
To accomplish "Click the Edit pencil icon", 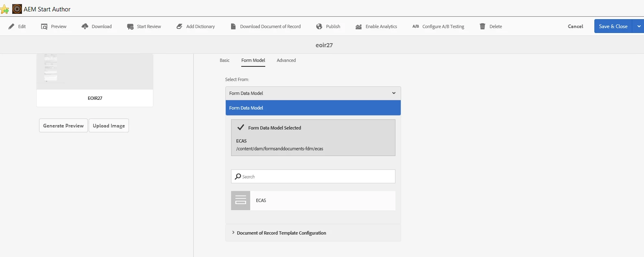I will [x=11, y=26].
